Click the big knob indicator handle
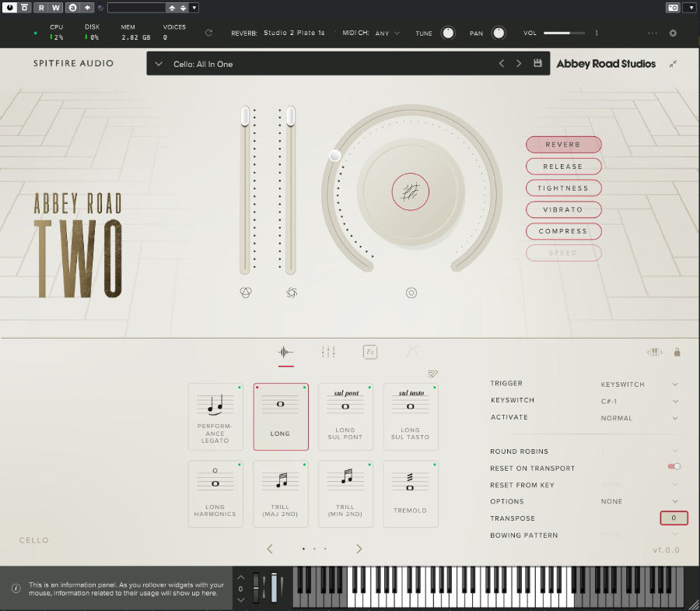 coord(334,156)
